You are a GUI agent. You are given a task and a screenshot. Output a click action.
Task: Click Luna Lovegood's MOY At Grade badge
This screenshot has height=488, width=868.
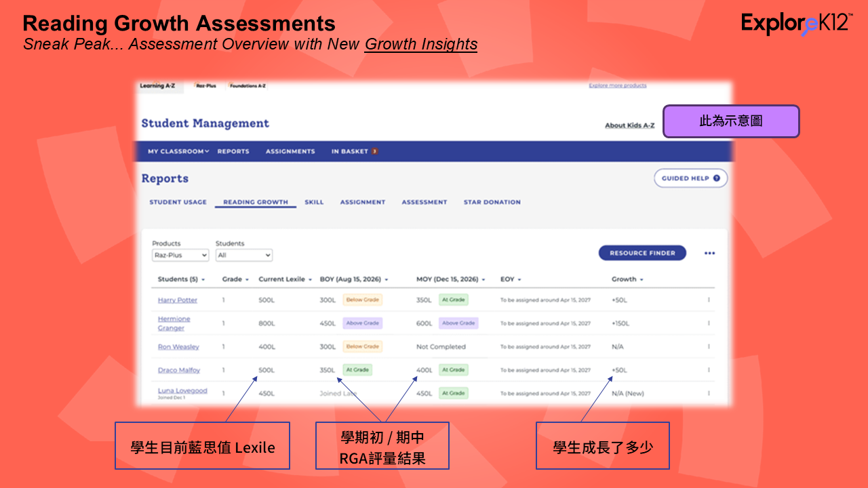pos(454,393)
